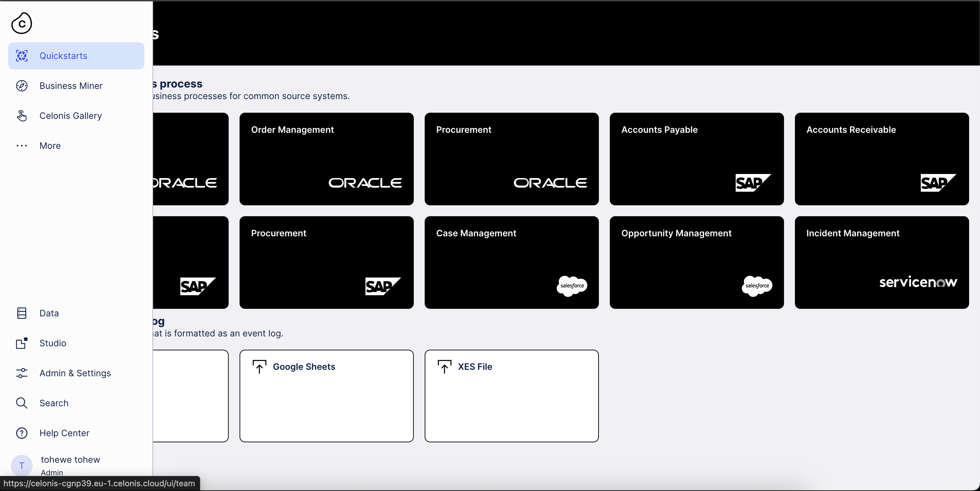Click the partially hidden Oracle card behind the sidebar
The width and height of the screenshot is (980, 491).
(x=191, y=159)
